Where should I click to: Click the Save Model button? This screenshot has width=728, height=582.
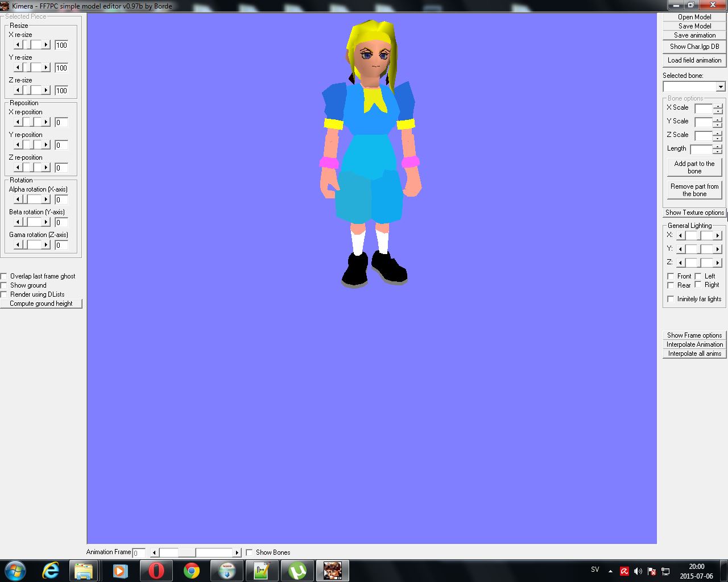(x=694, y=26)
